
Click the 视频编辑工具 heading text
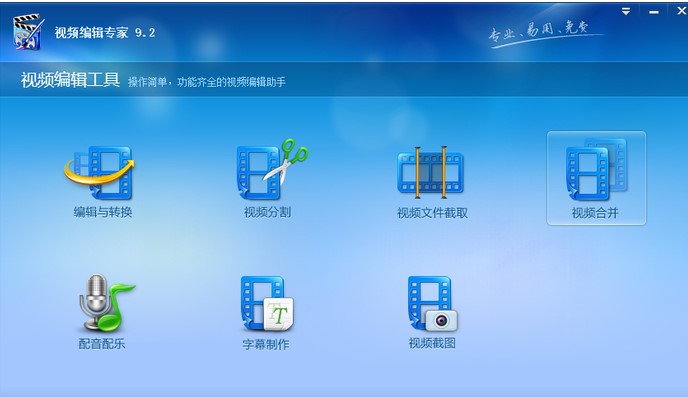(x=70, y=80)
